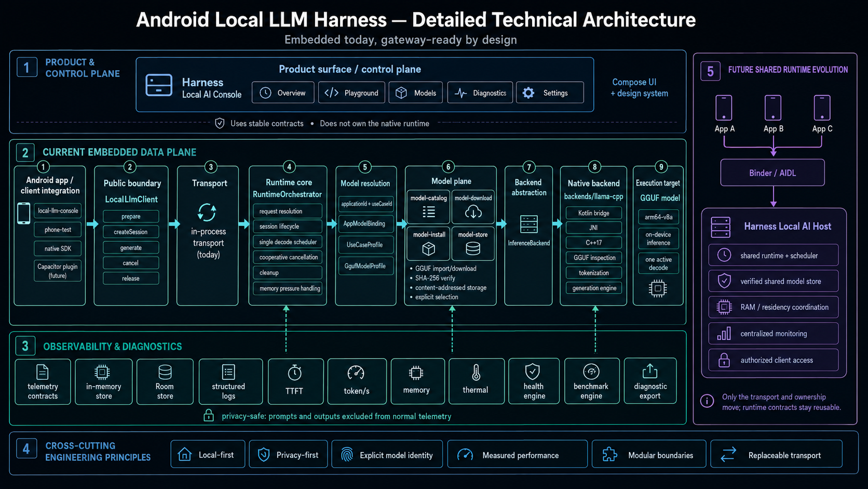The image size is (868, 489).
Task: Click the Harness Local AI Console icon
Action: pyautogui.click(x=159, y=85)
